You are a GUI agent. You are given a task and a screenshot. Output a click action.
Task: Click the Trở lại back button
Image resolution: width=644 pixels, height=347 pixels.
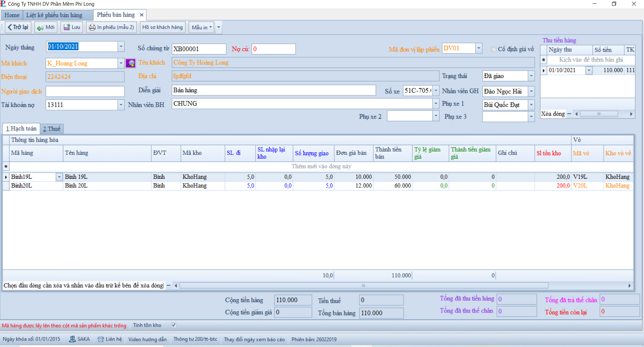(18, 27)
